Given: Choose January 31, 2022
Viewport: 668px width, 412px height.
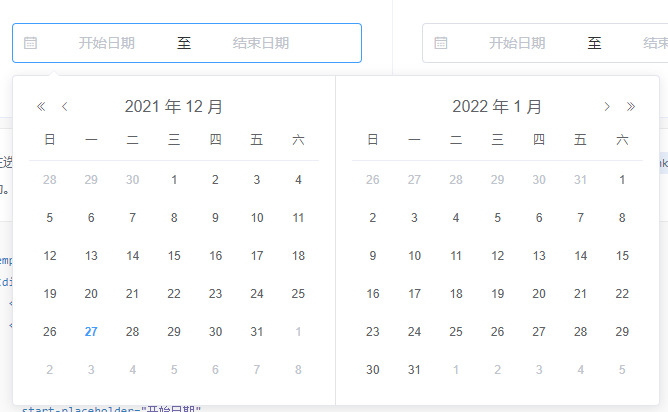Looking at the screenshot, I should pos(414,369).
